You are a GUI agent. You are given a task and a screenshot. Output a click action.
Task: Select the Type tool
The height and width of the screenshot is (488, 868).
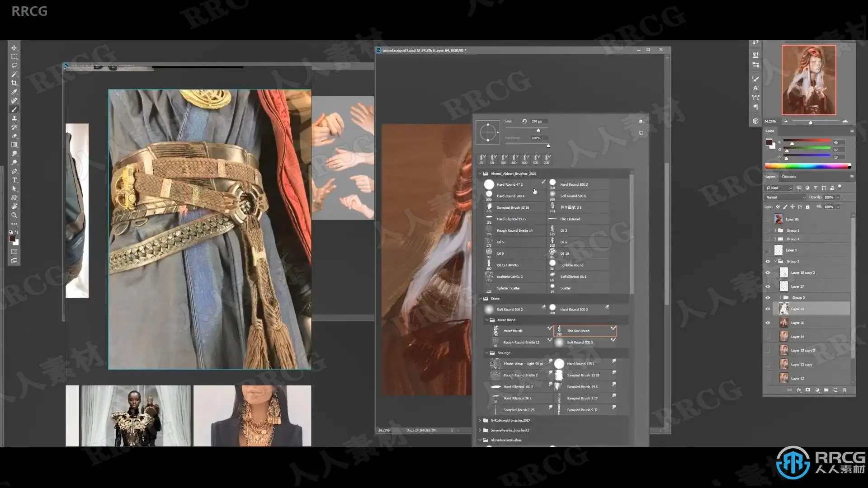pyautogui.click(x=14, y=180)
